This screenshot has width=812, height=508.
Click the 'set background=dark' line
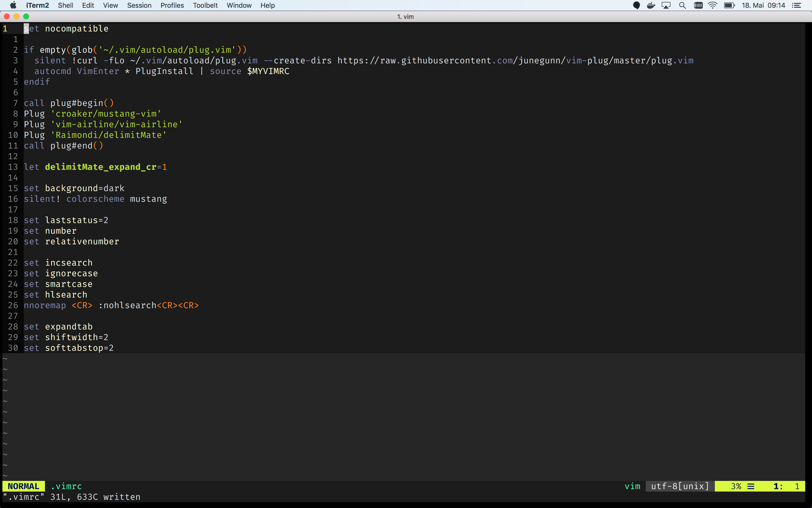pos(74,188)
